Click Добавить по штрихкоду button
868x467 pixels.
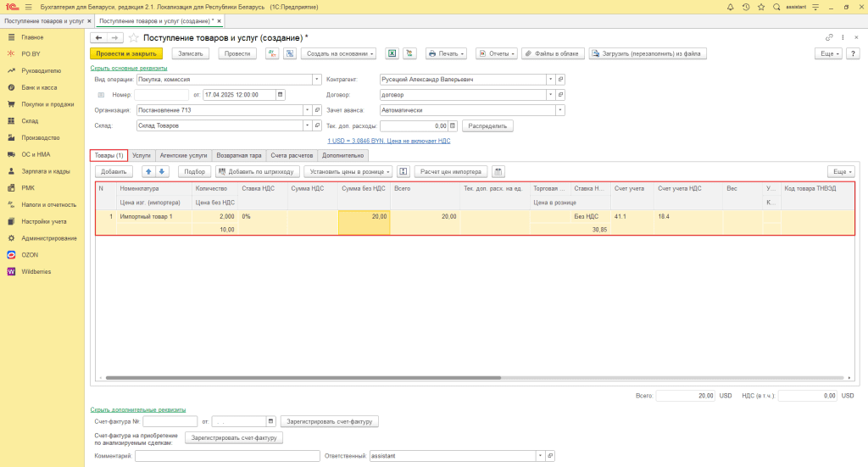258,171
